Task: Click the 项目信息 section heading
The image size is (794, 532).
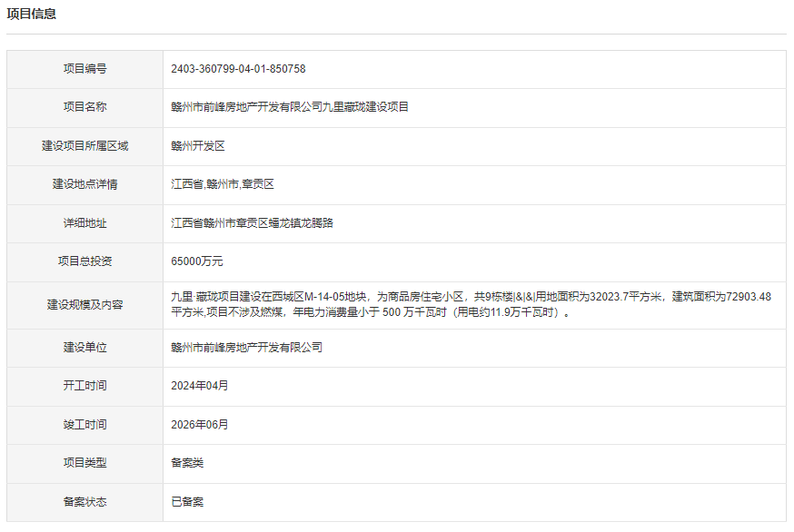Action: 32,14
